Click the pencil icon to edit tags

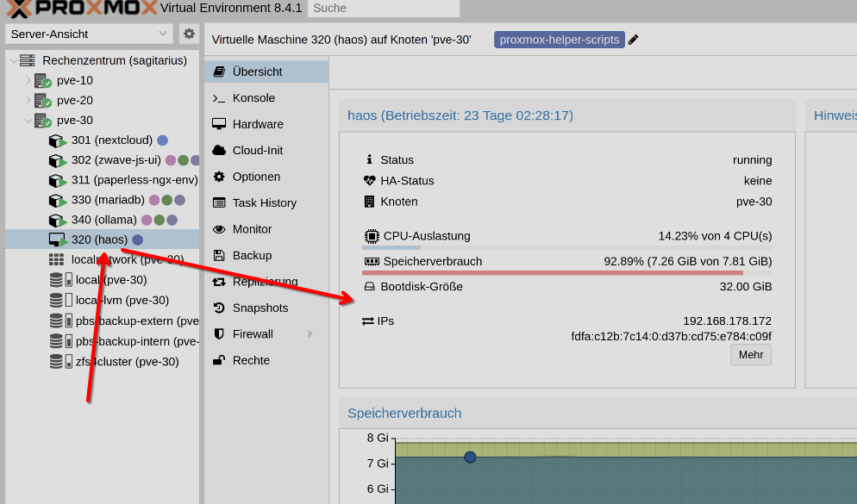(x=634, y=40)
